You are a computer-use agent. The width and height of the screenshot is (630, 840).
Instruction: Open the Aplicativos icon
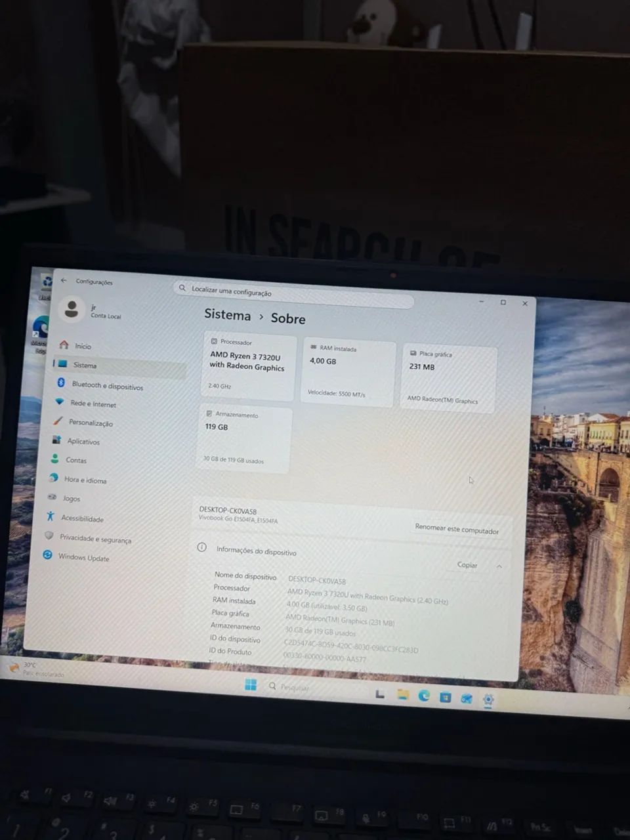pos(56,440)
